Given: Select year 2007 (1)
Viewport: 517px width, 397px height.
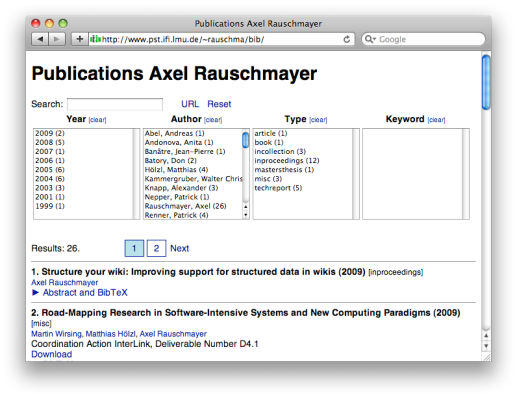Looking at the screenshot, I should [x=50, y=151].
